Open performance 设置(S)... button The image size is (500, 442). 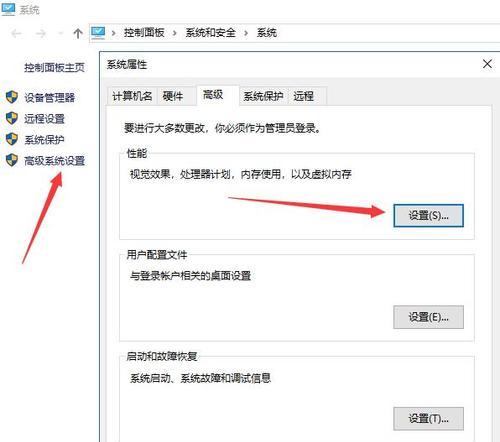point(428,216)
